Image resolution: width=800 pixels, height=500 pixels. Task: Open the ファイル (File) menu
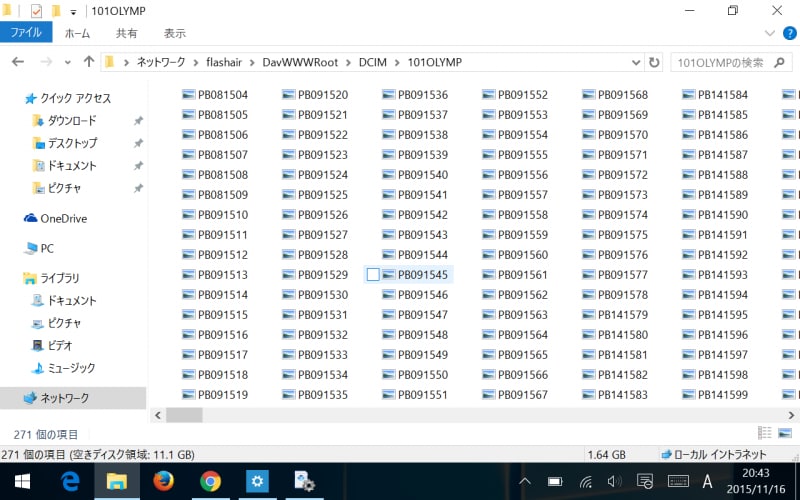(26, 33)
